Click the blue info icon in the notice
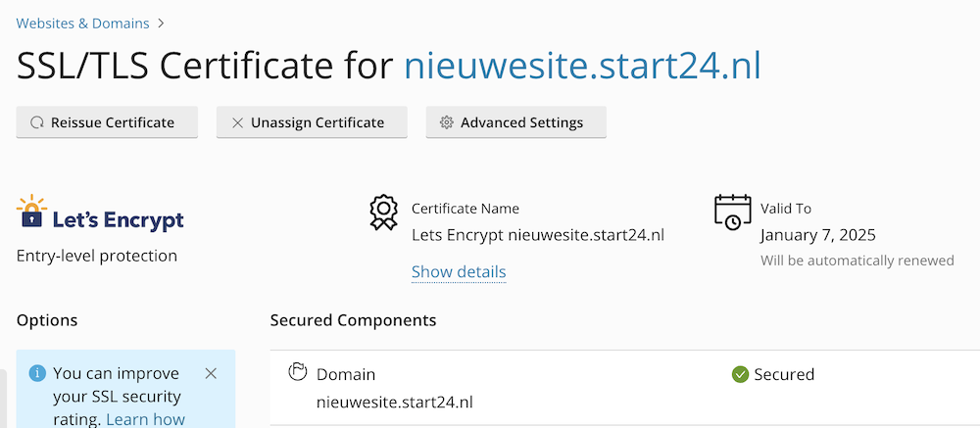 click(37, 373)
